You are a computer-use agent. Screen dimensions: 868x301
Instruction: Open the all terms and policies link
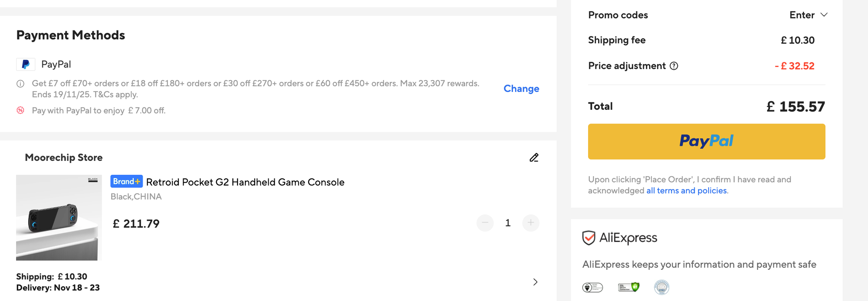pyautogui.click(x=687, y=190)
